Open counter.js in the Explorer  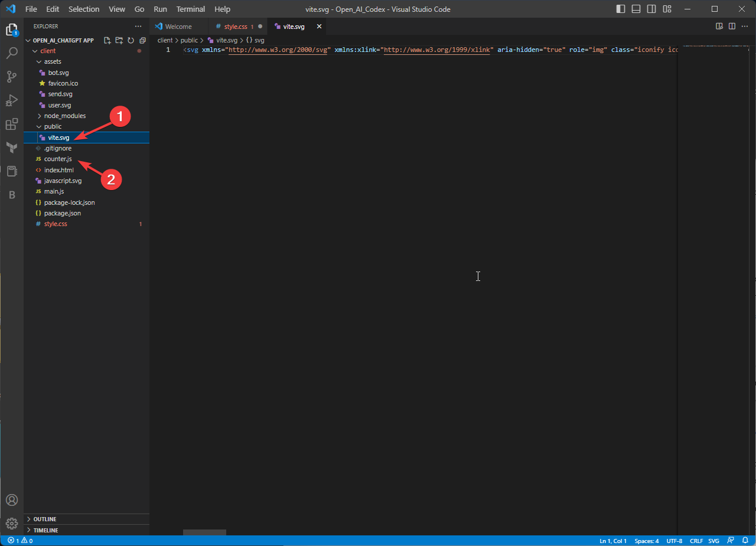[58, 159]
